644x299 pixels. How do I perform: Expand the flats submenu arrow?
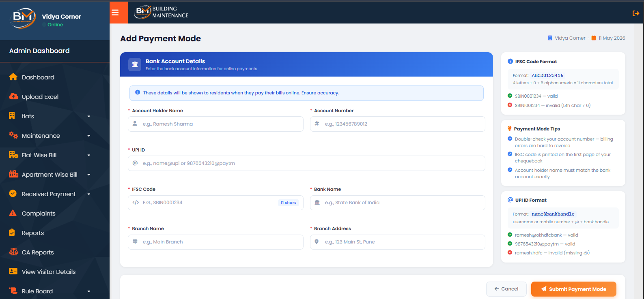point(88,116)
